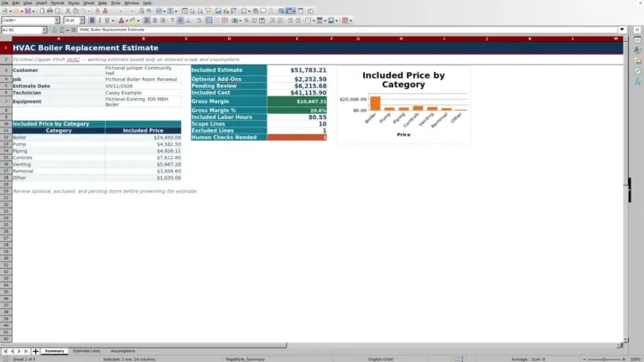The image size is (644, 362).
Task: Open the Insert menu
Action: [x=41, y=3]
